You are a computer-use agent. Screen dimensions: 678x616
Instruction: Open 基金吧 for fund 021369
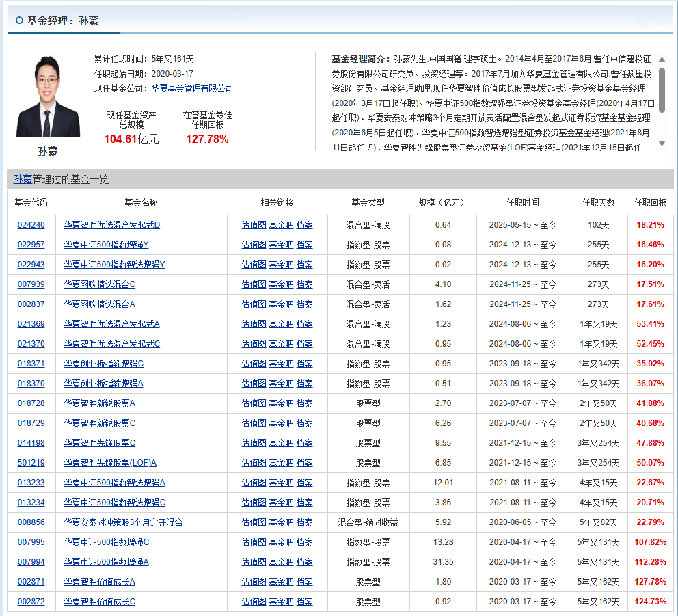pyautogui.click(x=281, y=324)
